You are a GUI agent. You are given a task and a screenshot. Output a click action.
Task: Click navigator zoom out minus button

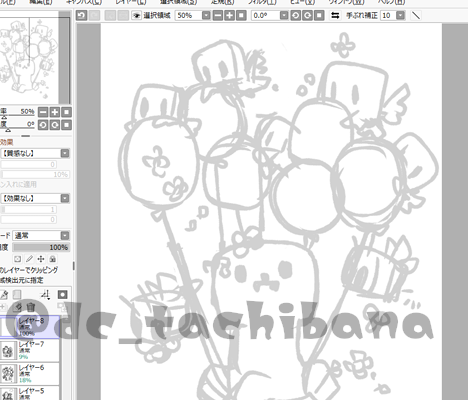[x=43, y=112]
